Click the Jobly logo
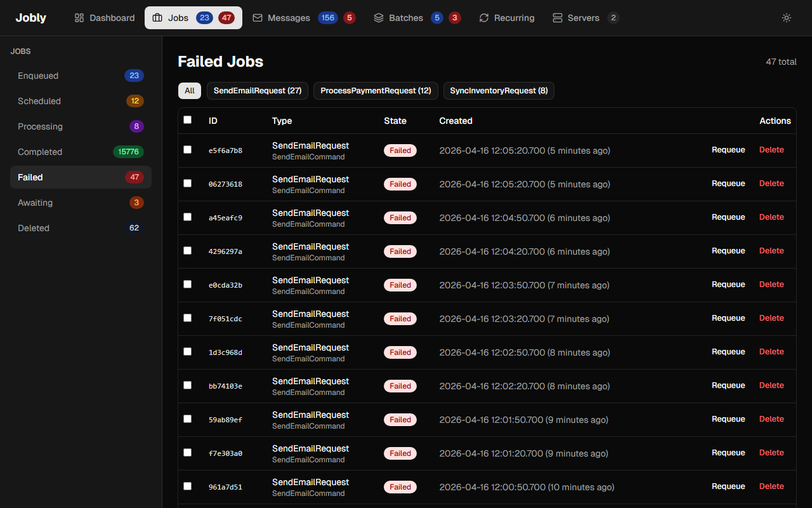The width and height of the screenshot is (812, 508). 30,18
